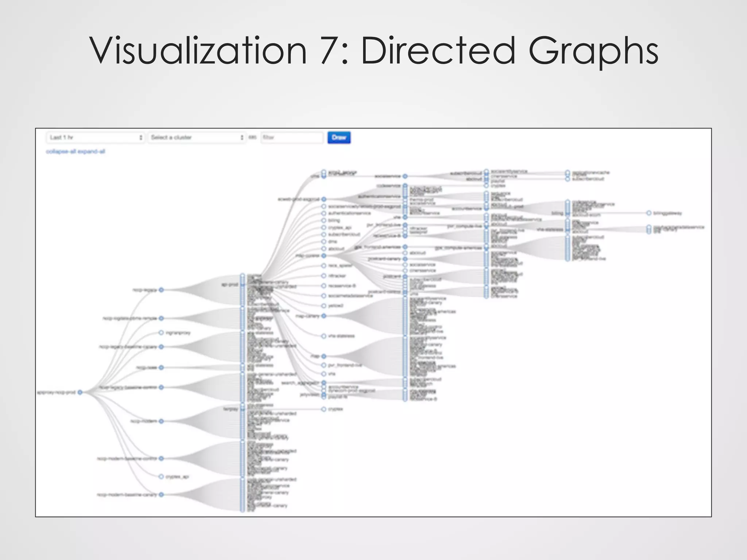Select the socialmetadataservice leaf node
The height and width of the screenshot is (560, 747).
pyautogui.click(x=324, y=296)
